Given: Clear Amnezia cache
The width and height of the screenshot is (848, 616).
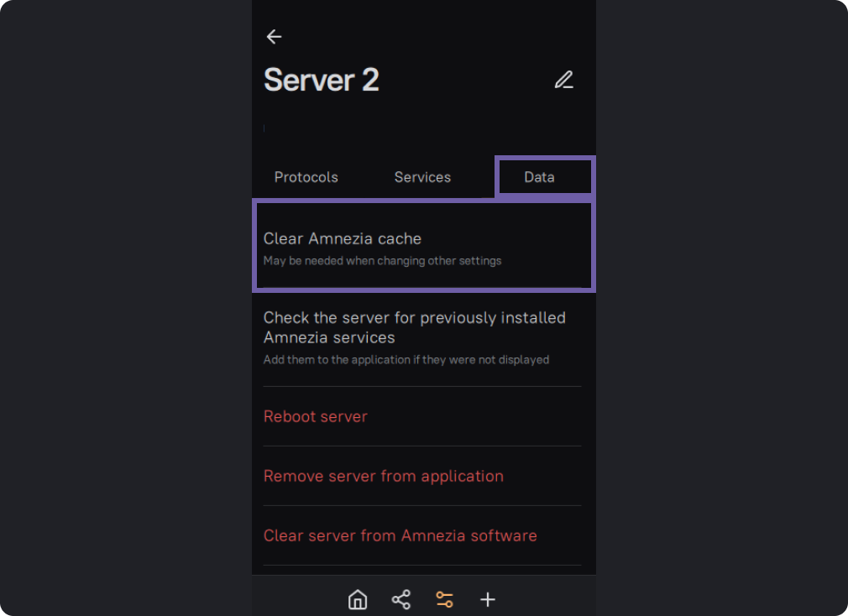Looking at the screenshot, I should (x=343, y=239).
